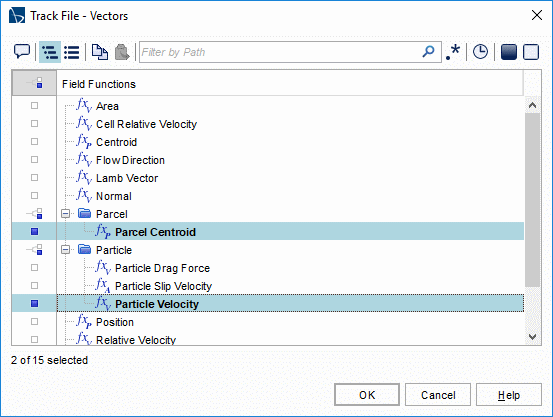Collapse the Parcel folder node
Viewport: 553px width, 417px height.
pos(65,214)
